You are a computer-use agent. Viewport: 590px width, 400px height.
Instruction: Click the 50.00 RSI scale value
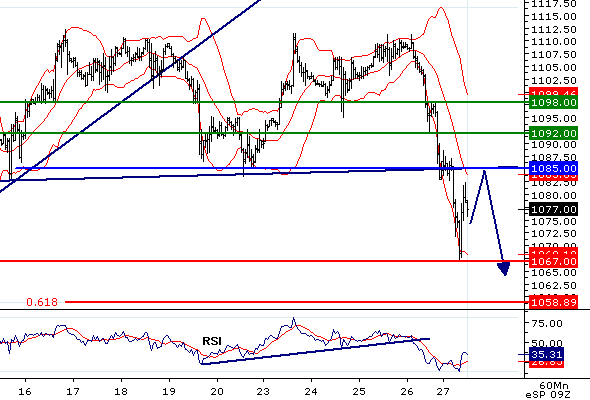pyautogui.click(x=546, y=343)
